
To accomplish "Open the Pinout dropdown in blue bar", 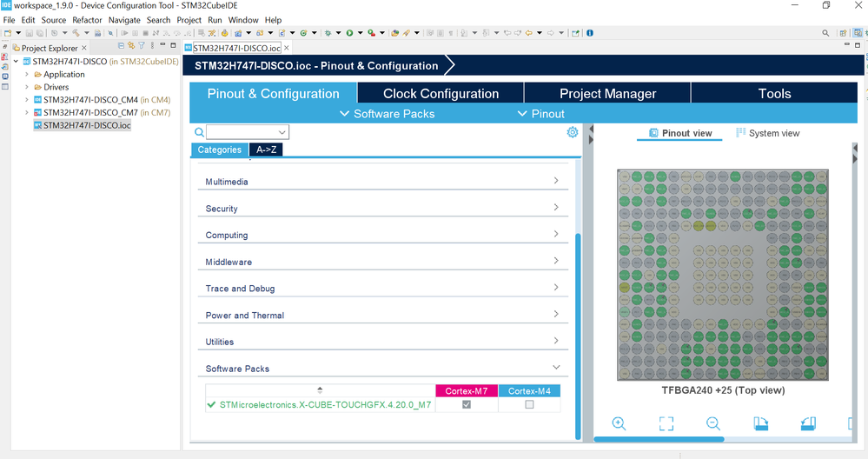I will [x=540, y=114].
